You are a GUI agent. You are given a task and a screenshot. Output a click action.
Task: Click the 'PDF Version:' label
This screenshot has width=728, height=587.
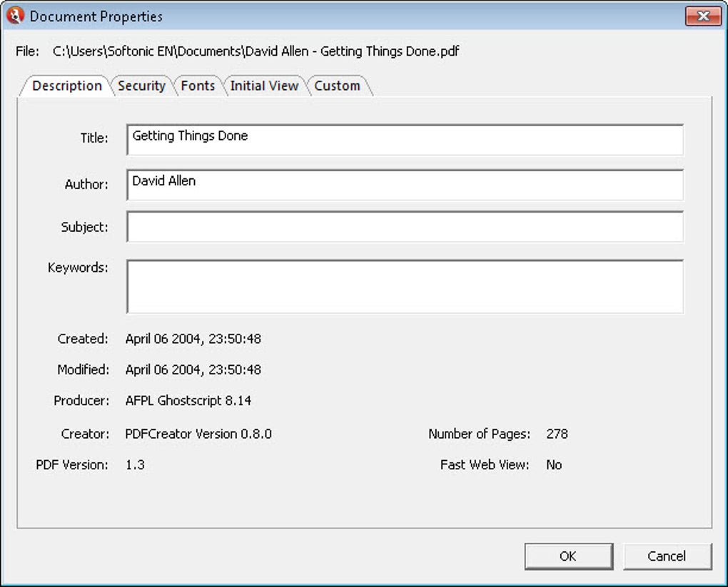pyautogui.click(x=72, y=465)
